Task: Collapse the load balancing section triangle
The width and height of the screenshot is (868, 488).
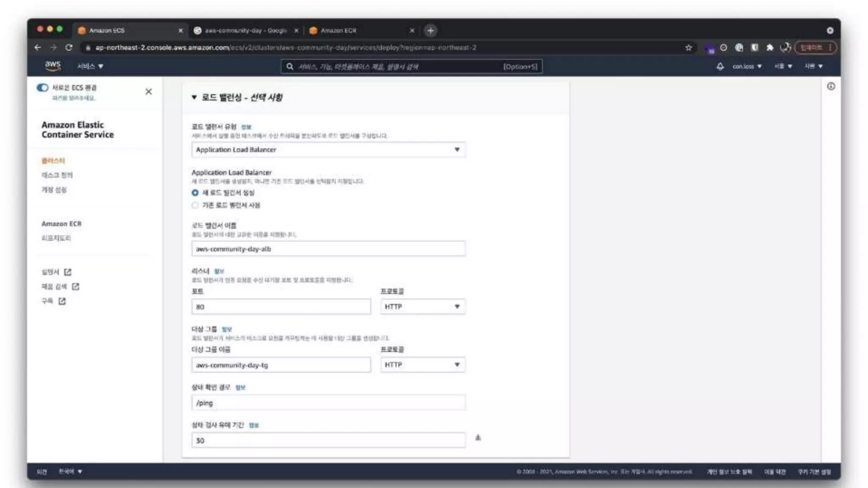Action: (194, 97)
